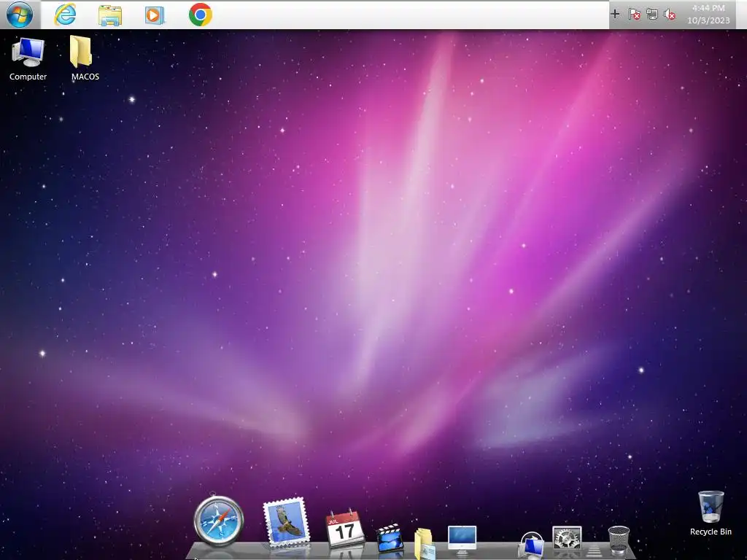Launch Internet Explorer from taskbar
This screenshot has width=747, height=560.
click(65, 15)
